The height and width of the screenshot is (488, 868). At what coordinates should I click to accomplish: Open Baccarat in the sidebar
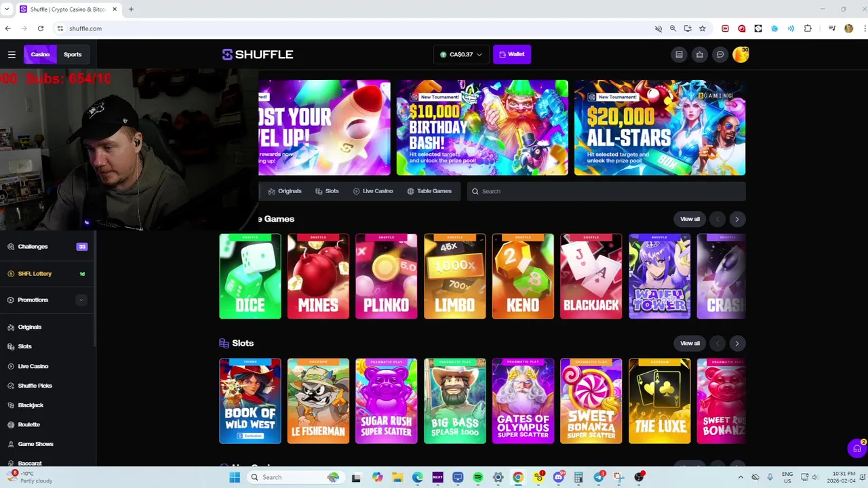[x=30, y=464]
